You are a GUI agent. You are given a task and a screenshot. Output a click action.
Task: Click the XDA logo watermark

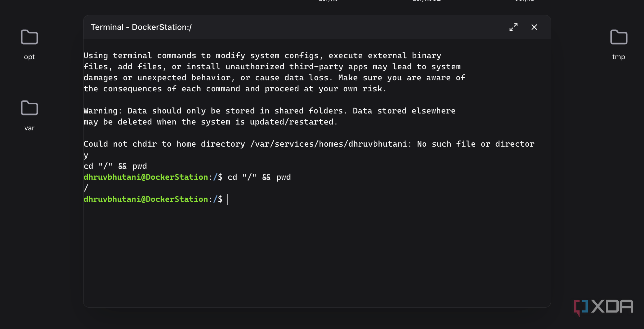click(603, 307)
